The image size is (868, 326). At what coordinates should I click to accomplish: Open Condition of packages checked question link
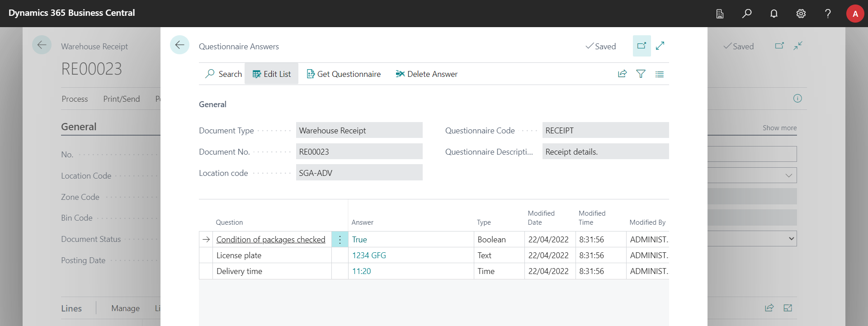271,240
